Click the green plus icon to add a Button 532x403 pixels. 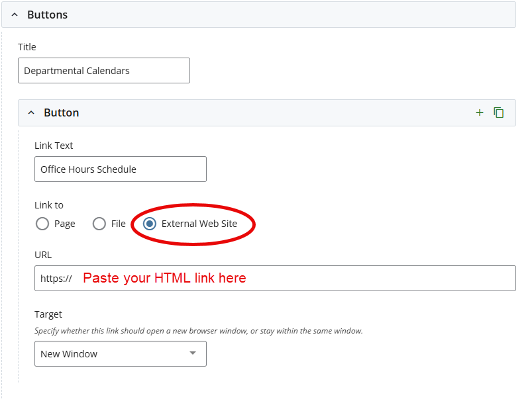click(480, 113)
